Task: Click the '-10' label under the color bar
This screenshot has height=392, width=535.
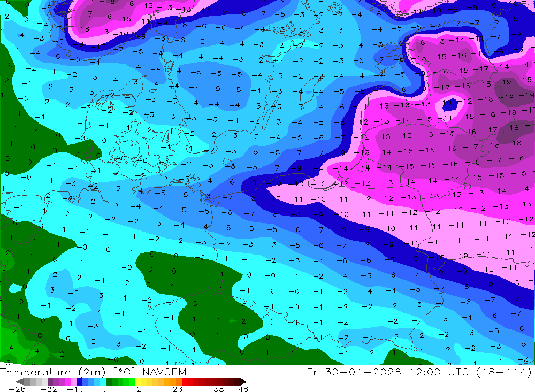Action: pyautogui.click(x=75, y=389)
